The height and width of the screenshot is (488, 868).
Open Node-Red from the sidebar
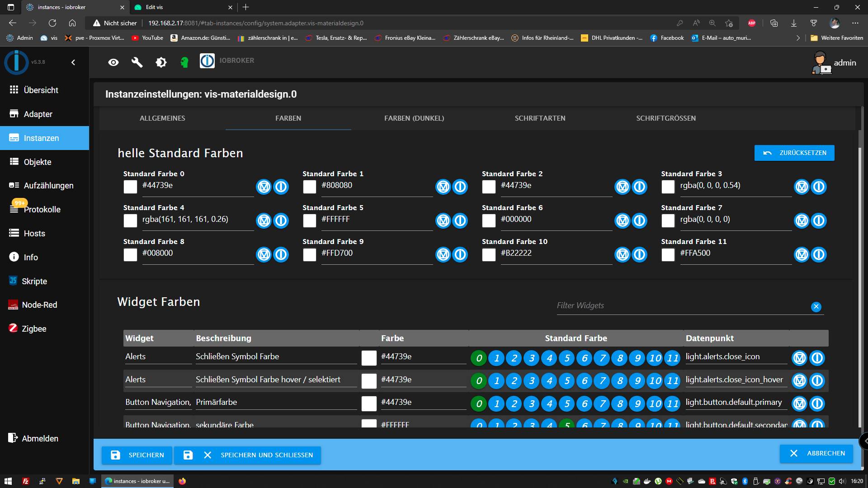(x=39, y=305)
